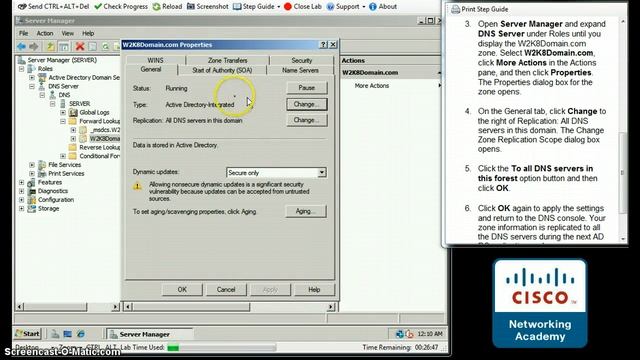Open the Action menu
This screenshot has height=360, width=640.
coord(45,33)
